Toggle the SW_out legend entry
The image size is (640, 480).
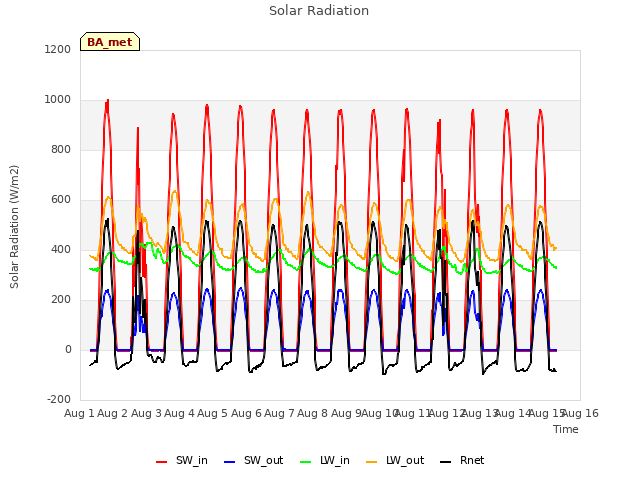[253, 461]
